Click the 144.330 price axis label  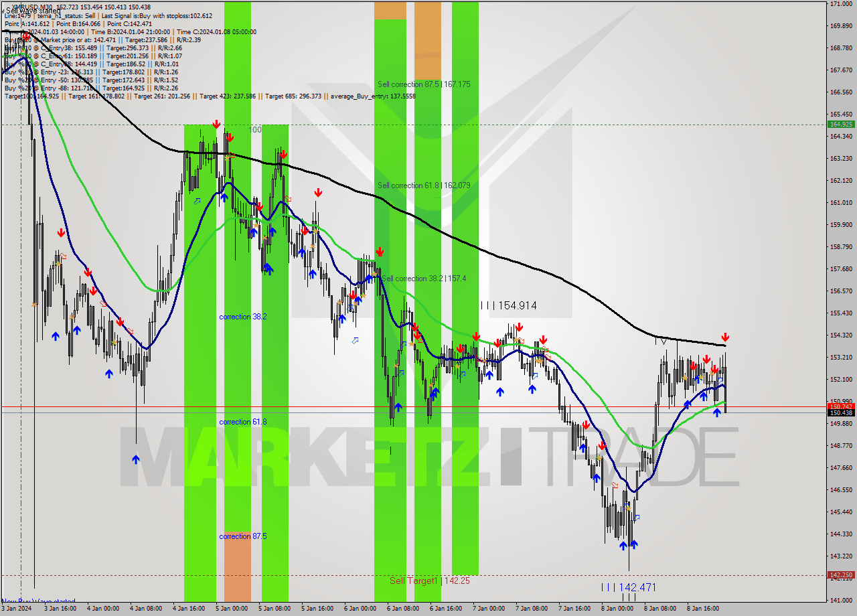(x=841, y=534)
